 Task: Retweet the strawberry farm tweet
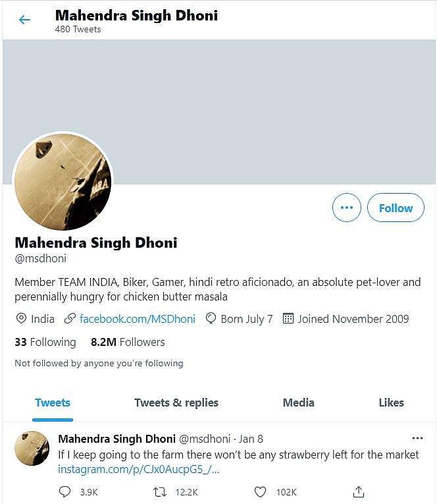(x=159, y=491)
